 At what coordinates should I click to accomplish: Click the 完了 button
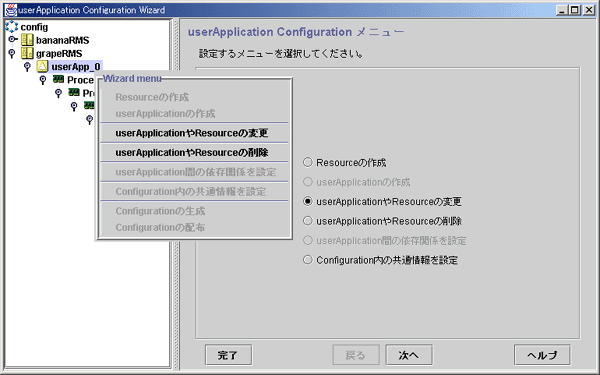point(228,355)
